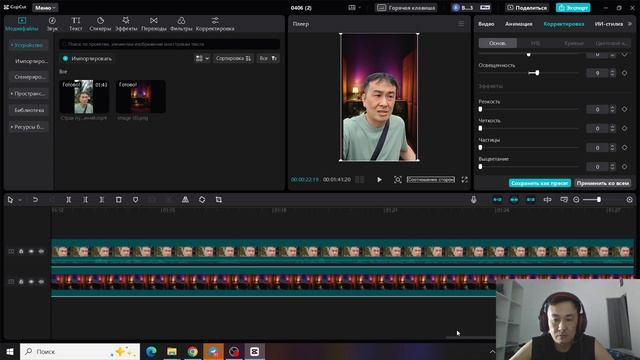Adjust the Четкость slider handle

point(480,128)
